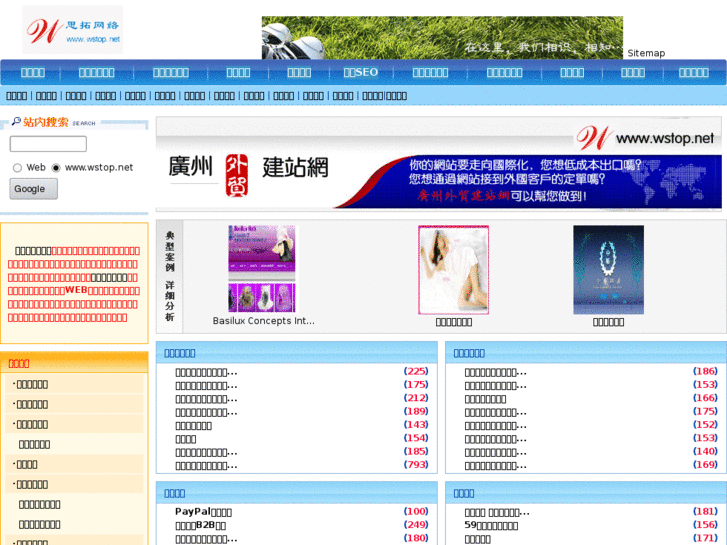Click the (166) view count
The image size is (727, 545).
(705, 398)
